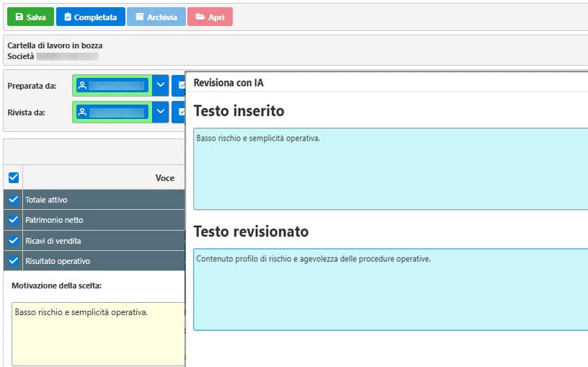Uncheck the Patrimonio netto checkbox

14,220
